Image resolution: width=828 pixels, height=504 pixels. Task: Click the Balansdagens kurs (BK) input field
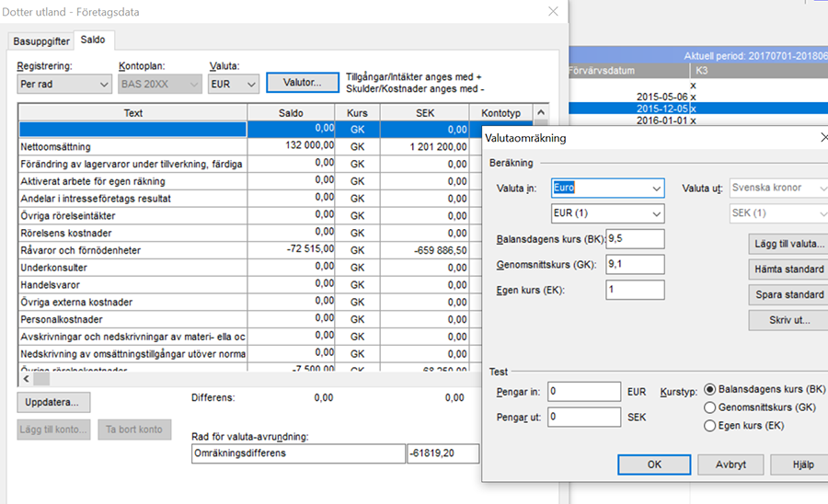coord(635,239)
